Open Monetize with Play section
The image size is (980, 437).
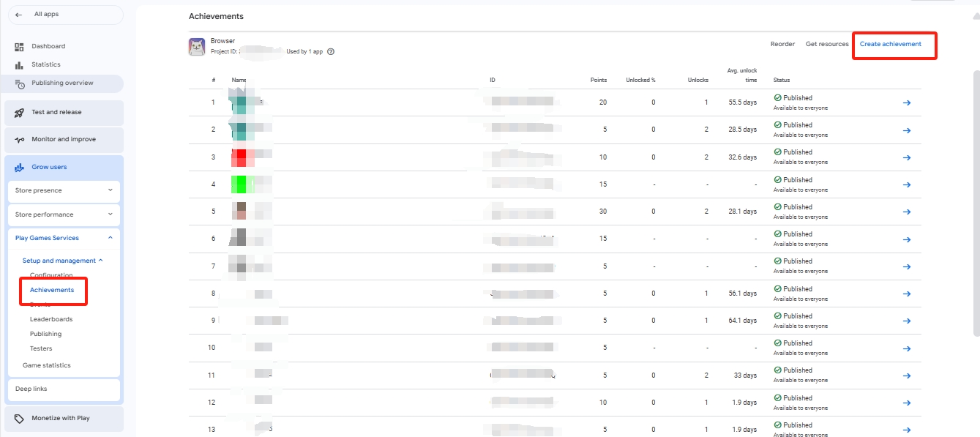[x=64, y=419]
